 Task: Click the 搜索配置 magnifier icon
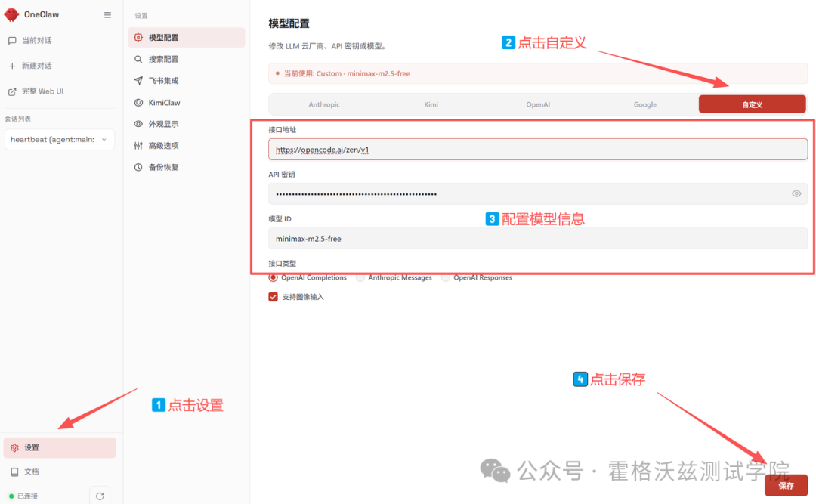pos(138,60)
